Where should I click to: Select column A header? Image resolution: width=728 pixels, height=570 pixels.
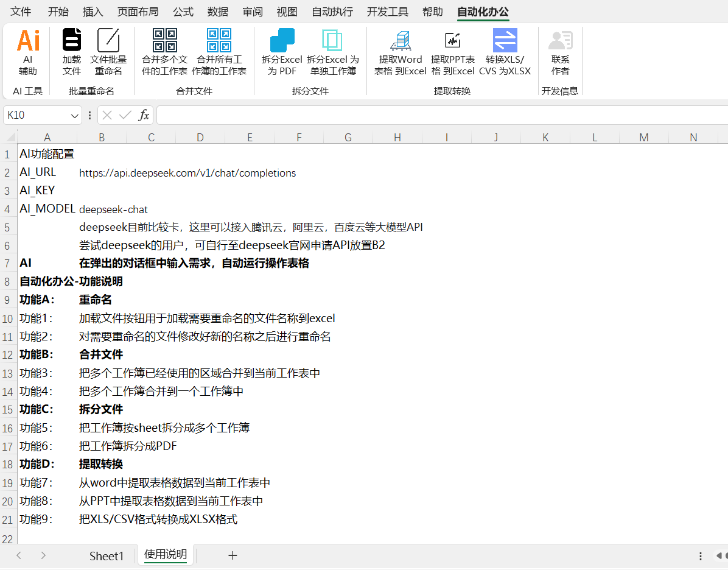[x=47, y=137]
